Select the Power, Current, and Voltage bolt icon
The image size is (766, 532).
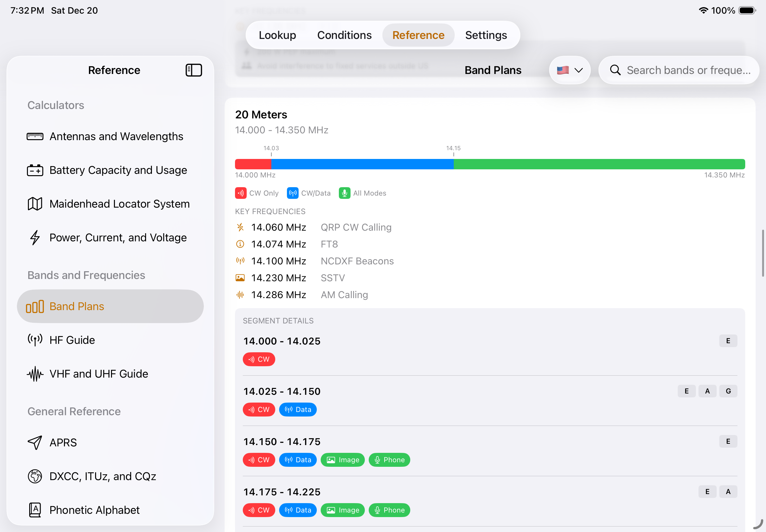35,238
